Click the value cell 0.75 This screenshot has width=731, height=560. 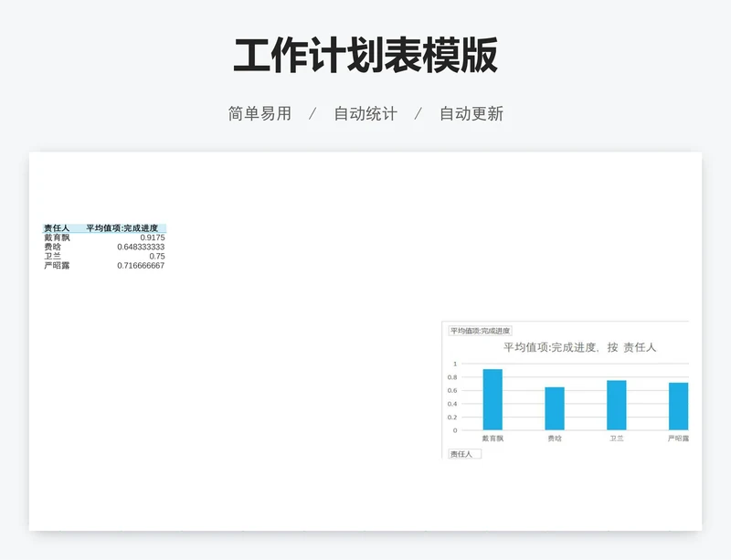click(157, 256)
